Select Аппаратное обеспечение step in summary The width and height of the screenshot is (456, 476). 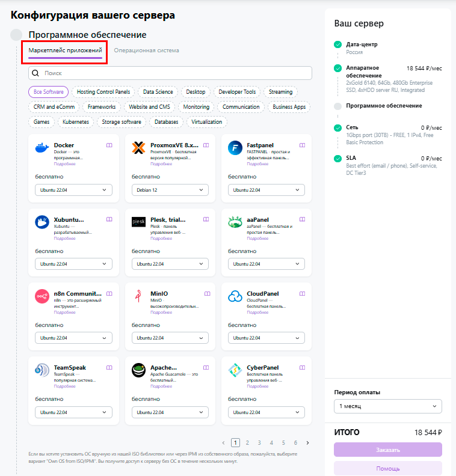pyautogui.click(x=363, y=72)
